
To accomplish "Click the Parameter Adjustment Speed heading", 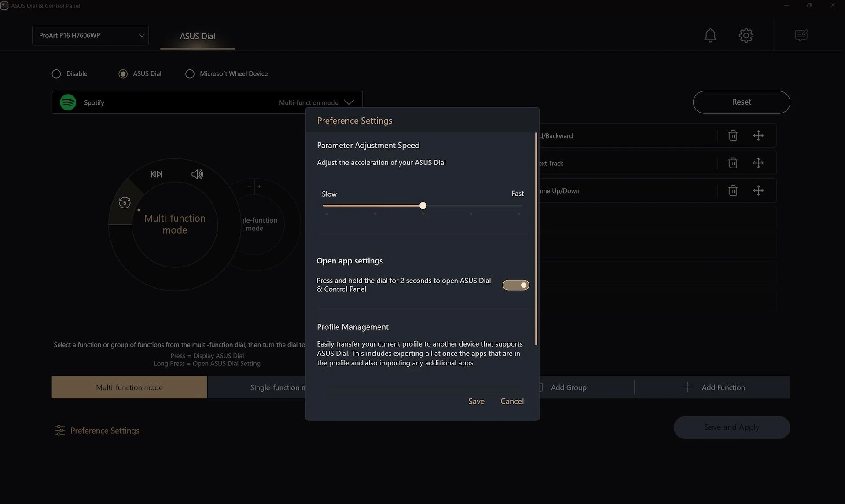I will [368, 145].
